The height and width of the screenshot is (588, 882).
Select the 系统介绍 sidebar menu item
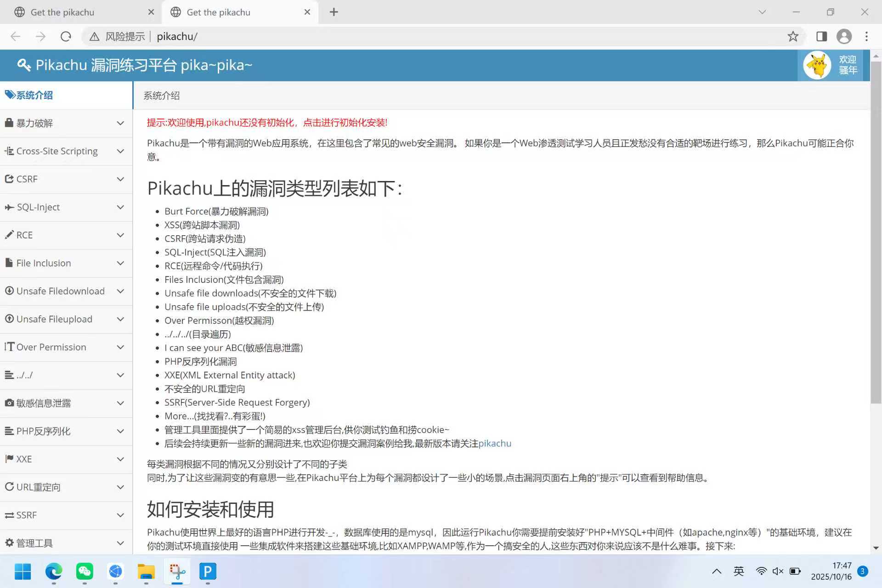(35, 95)
